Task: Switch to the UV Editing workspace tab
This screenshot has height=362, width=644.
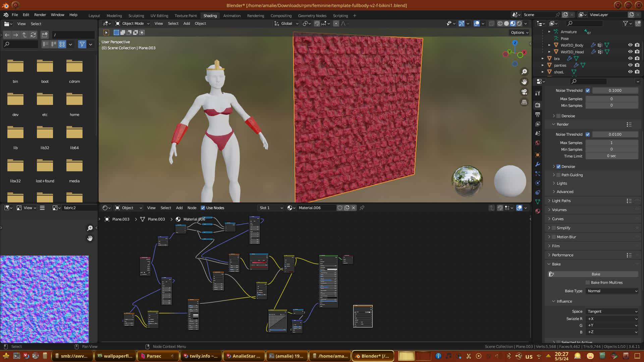Action: pos(159,16)
